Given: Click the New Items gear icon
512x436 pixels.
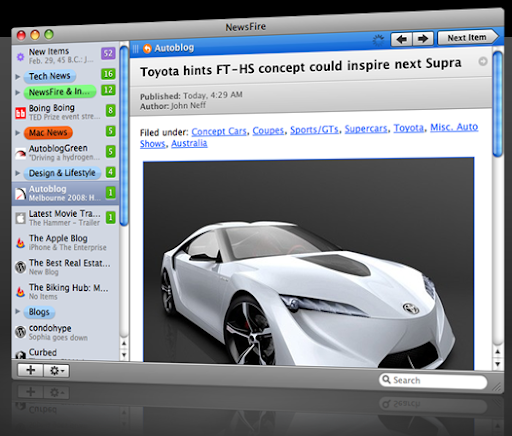Looking at the screenshot, I should [20, 57].
